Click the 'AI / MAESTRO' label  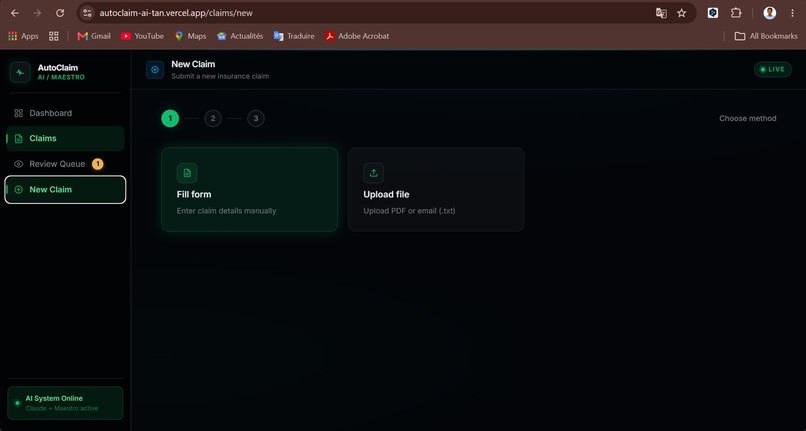click(x=61, y=77)
